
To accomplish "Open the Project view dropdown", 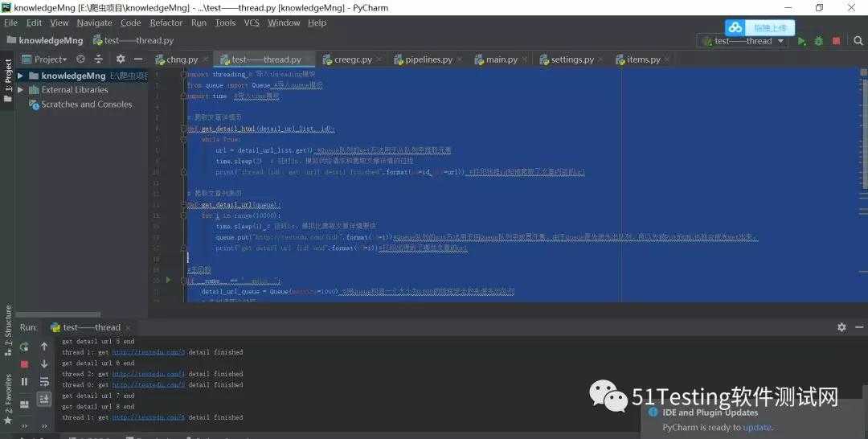I will 44,59.
